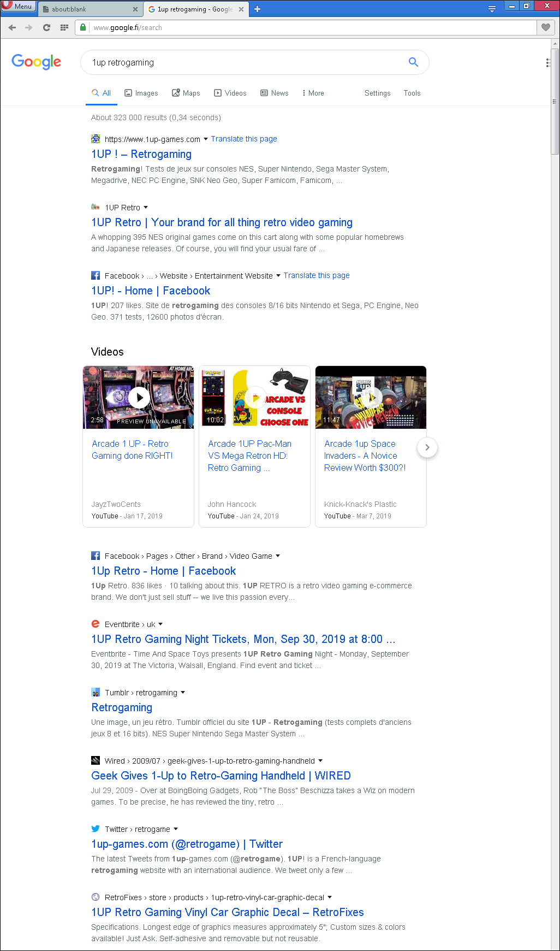Viewport: 560px width, 951px height.
Task: Expand arrow after Brand › Video Game breadcrumb
Action: (x=278, y=556)
